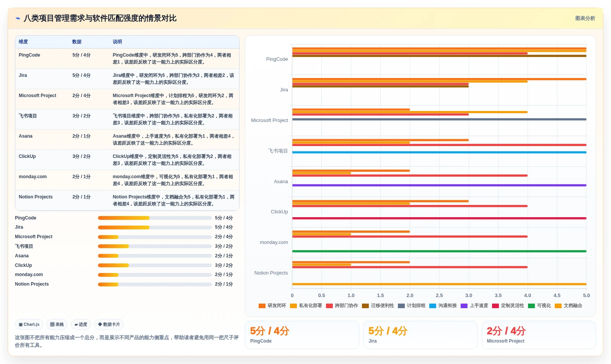Select the monday.com table row name
Image resolution: width=611 pixels, height=364 pixels.
coord(33,177)
